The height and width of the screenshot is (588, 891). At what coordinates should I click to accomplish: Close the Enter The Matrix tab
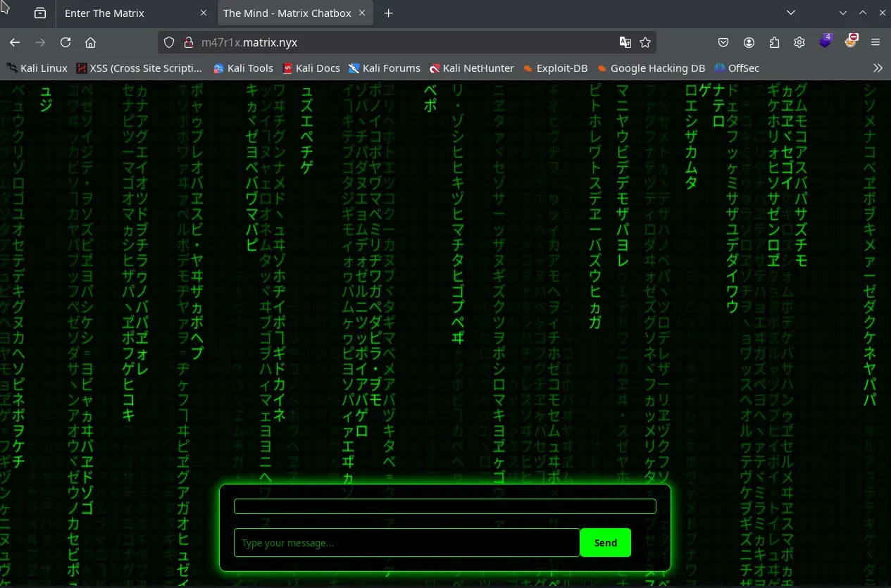(x=204, y=13)
